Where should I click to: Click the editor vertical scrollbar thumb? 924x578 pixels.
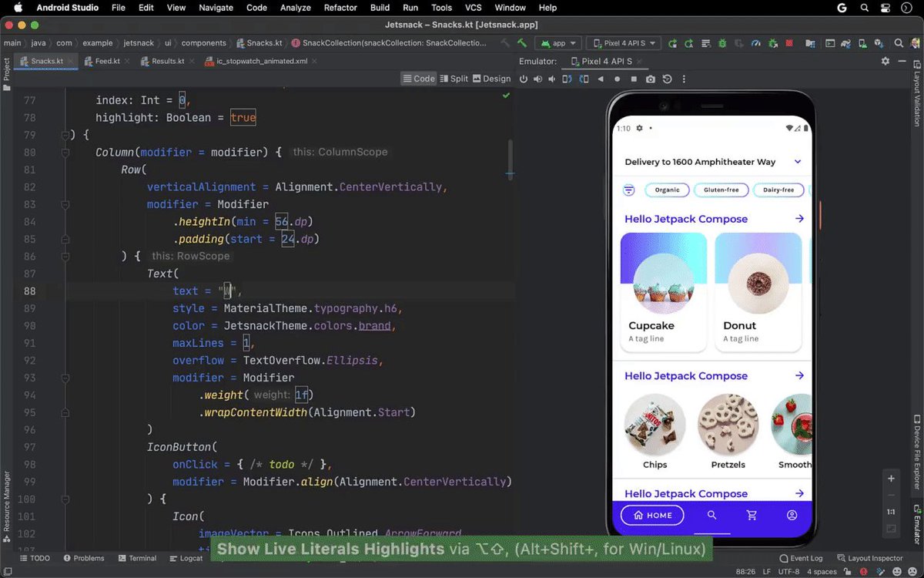510,160
